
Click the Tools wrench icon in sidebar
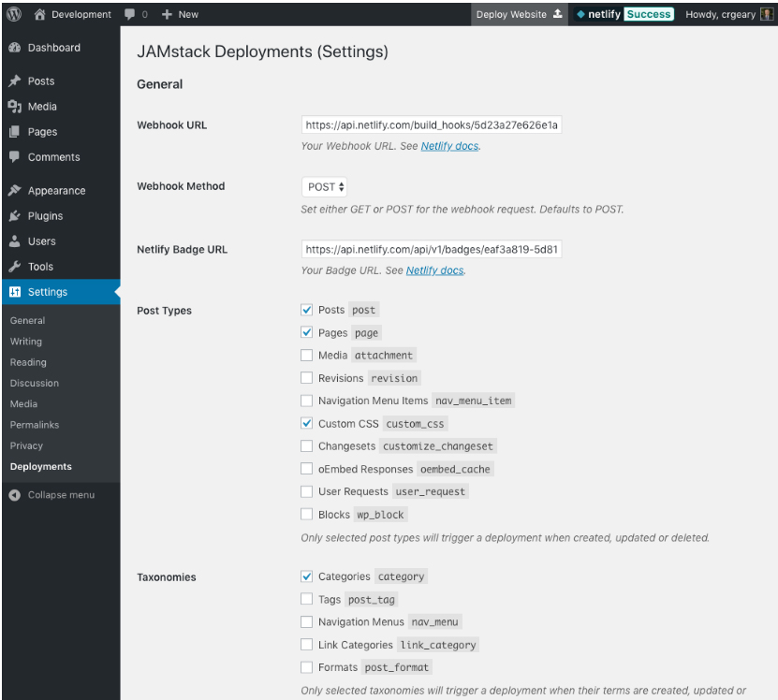point(16,267)
